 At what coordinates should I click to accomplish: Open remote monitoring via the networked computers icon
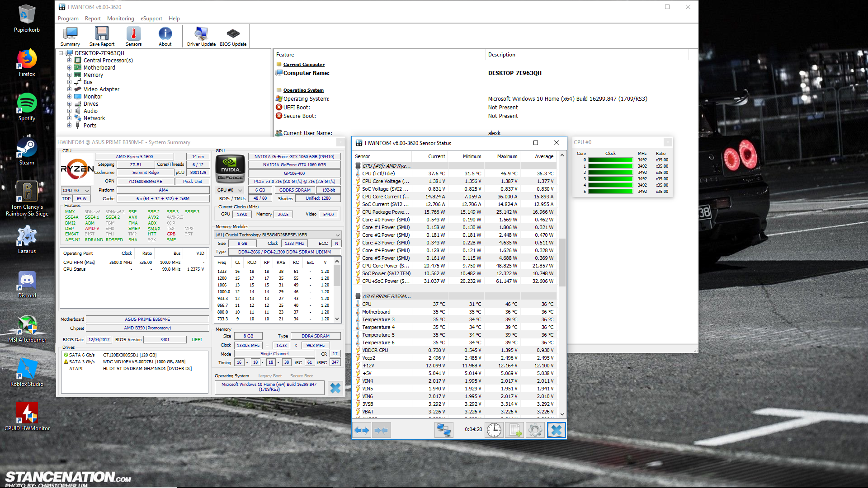pyautogui.click(x=444, y=430)
